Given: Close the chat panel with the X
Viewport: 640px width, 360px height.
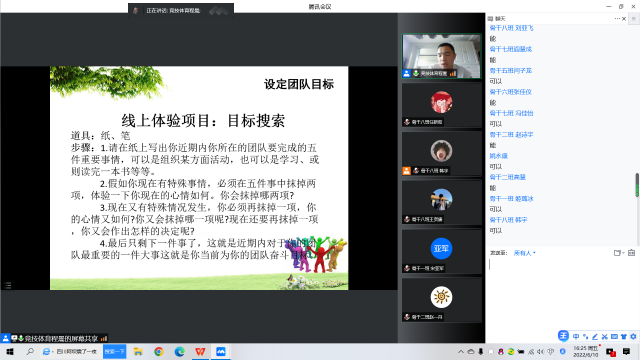Looking at the screenshot, I should coord(624,18).
